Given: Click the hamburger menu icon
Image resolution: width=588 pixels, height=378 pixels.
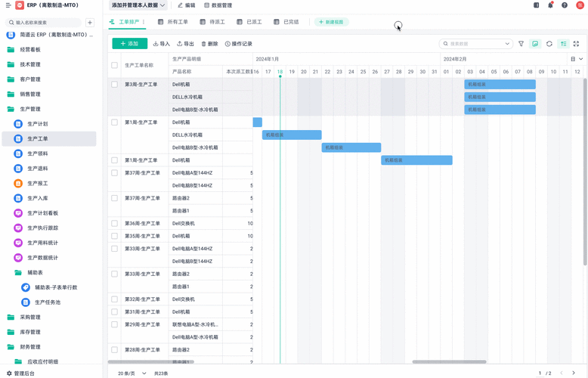Looking at the screenshot, I should coord(8,5).
